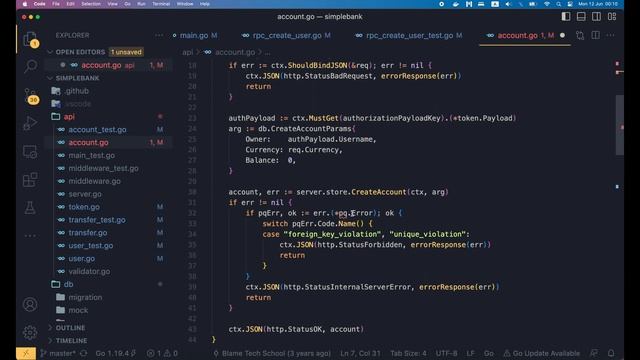
Task: Open notifications bell in status bar
Action: pos(611,353)
